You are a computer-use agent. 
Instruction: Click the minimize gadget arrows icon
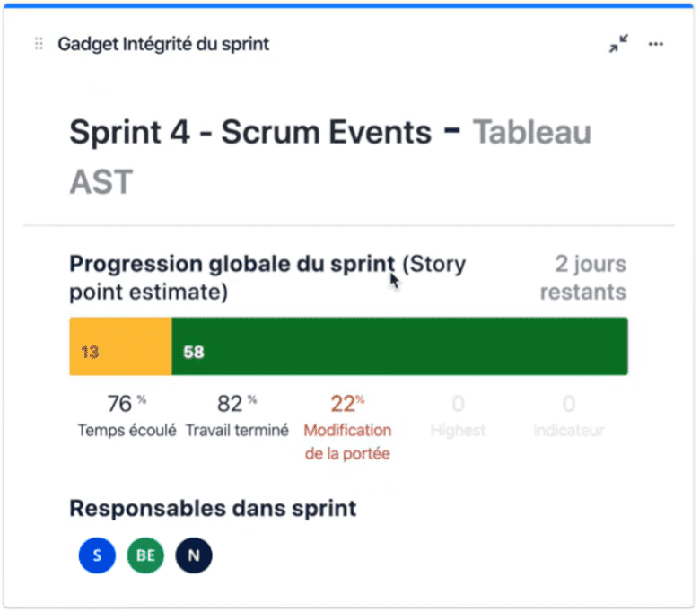coord(618,44)
